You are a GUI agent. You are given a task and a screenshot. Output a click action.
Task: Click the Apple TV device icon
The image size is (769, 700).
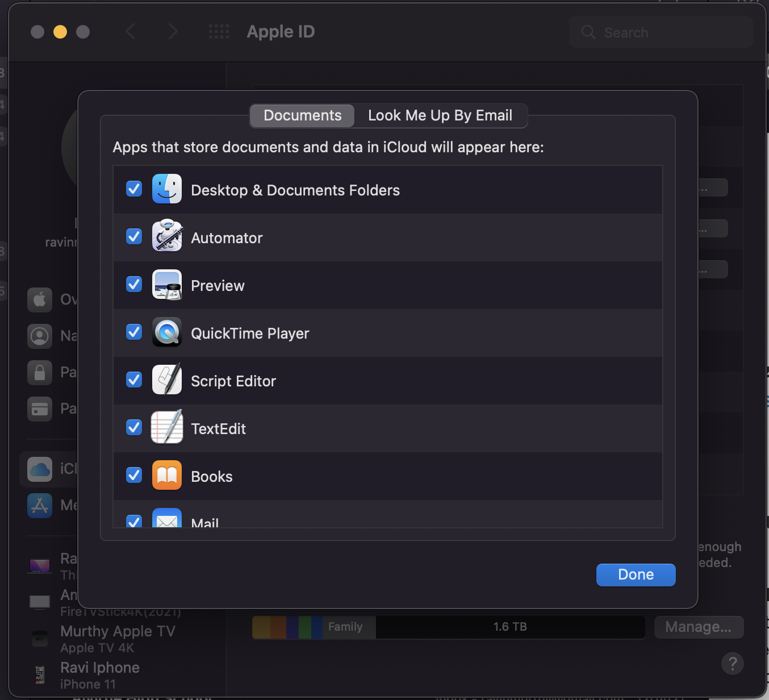pos(40,639)
